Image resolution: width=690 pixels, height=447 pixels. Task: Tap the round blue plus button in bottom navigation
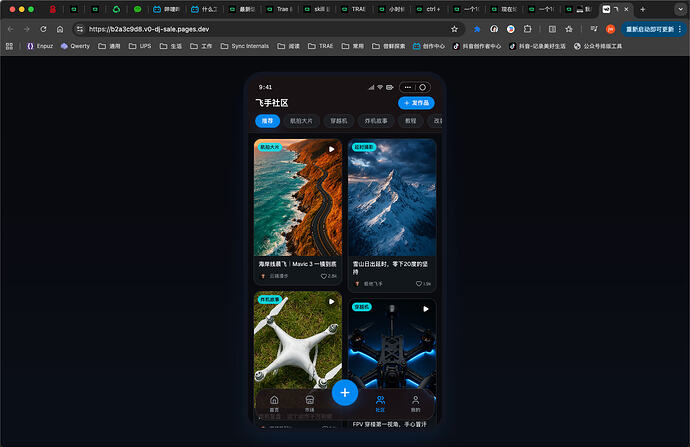click(x=345, y=392)
